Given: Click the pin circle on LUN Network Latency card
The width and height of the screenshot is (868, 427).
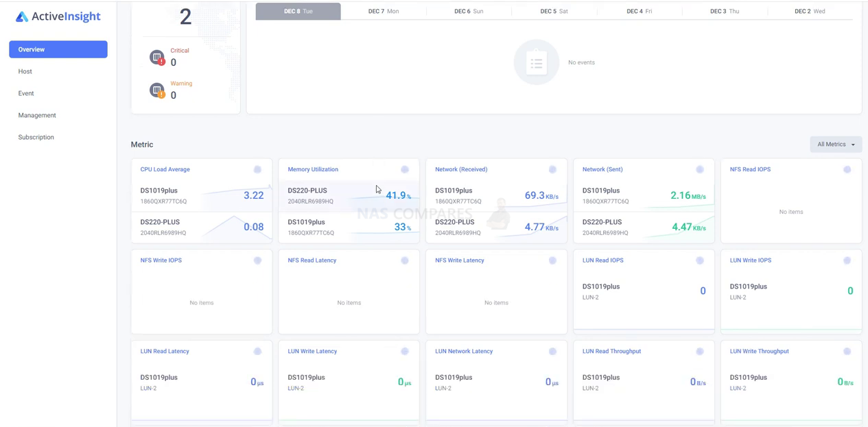Looking at the screenshot, I should pos(552,352).
